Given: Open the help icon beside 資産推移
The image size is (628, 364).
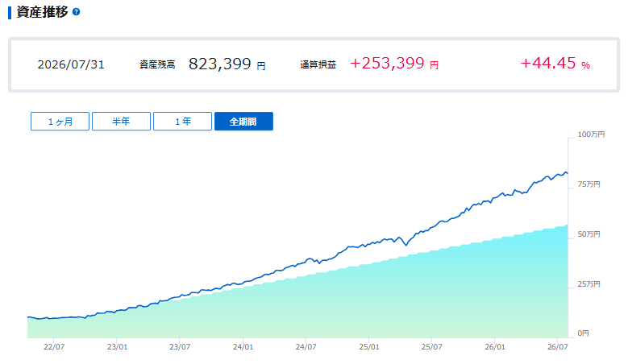Looking at the screenshot, I should click(x=76, y=12).
